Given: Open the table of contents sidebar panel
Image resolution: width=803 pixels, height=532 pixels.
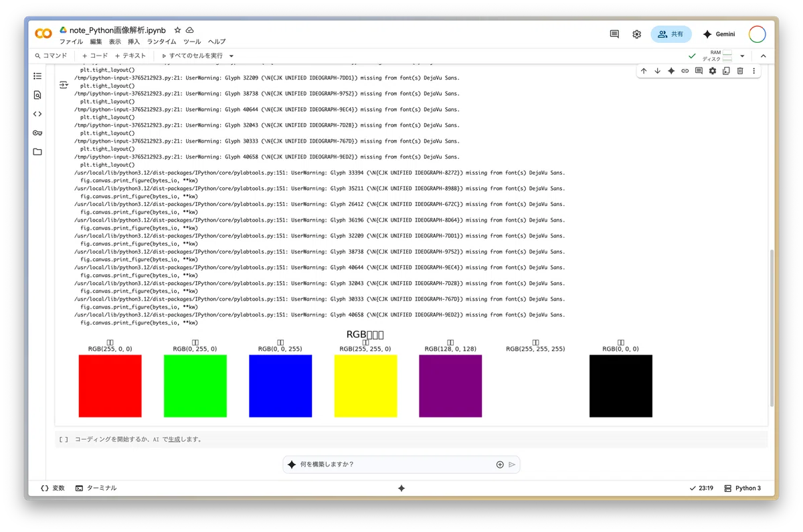Looking at the screenshot, I should (x=37, y=76).
